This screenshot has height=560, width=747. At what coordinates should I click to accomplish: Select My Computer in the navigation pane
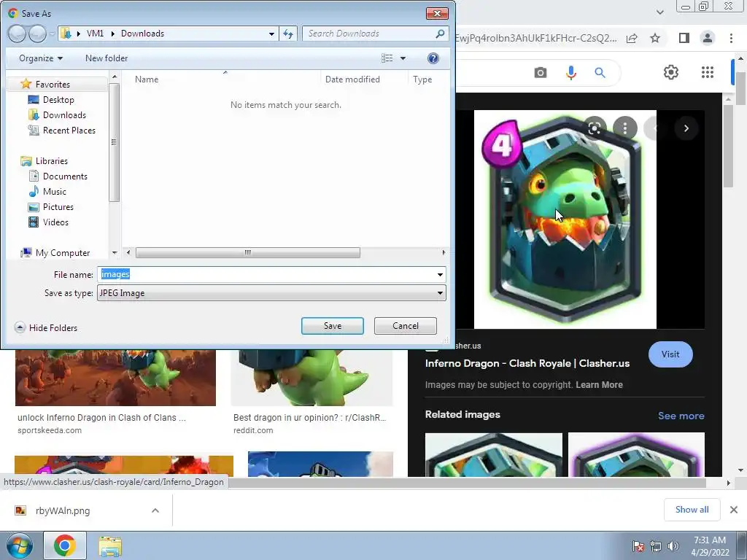coord(63,253)
